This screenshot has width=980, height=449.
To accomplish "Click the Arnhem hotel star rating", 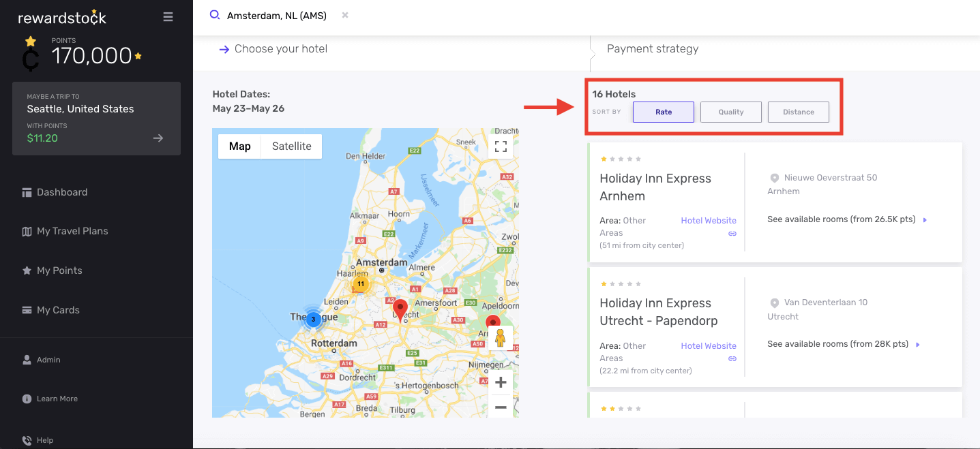I will (621, 159).
